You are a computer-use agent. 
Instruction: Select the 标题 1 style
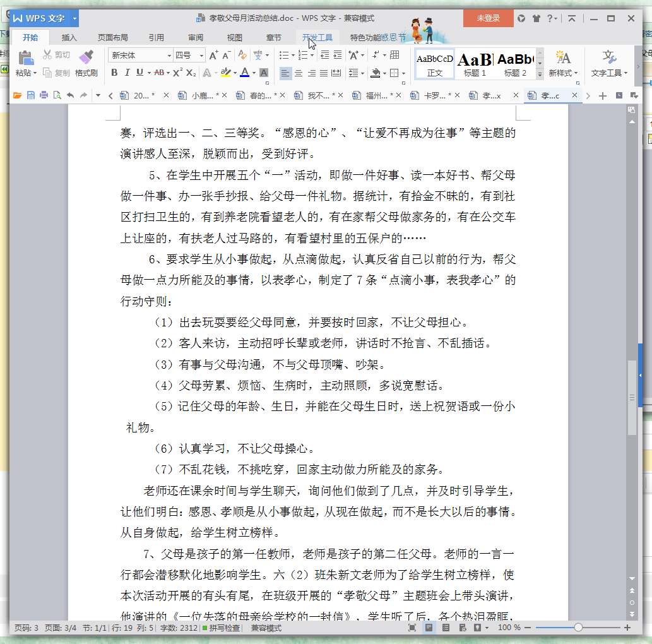tap(475, 64)
